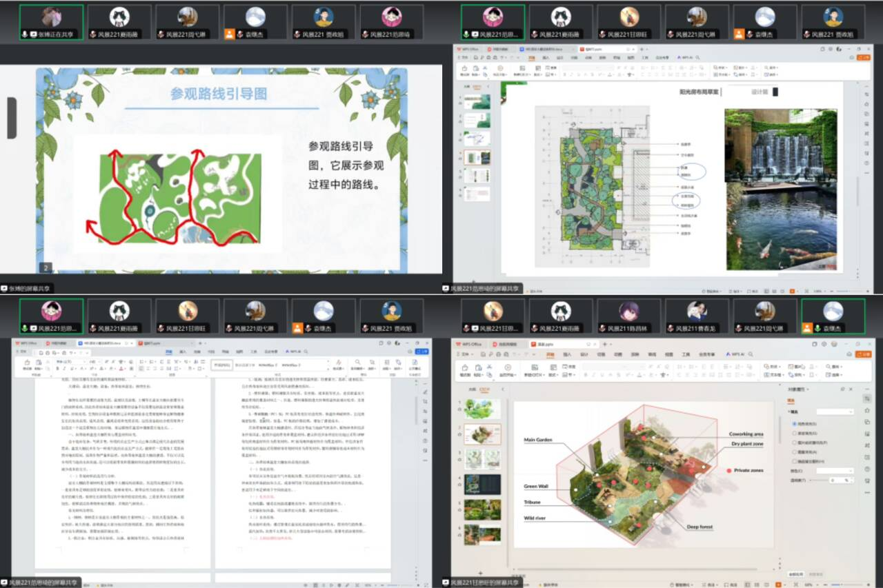Open the Insert tab in the garden presentation
This screenshot has height=588, width=883.
(566, 354)
